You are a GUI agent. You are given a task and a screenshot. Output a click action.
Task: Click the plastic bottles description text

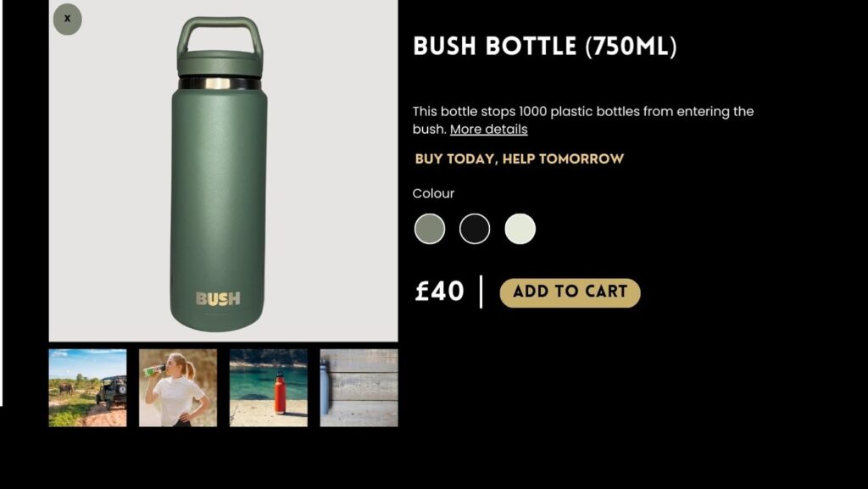[x=583, y=120]
